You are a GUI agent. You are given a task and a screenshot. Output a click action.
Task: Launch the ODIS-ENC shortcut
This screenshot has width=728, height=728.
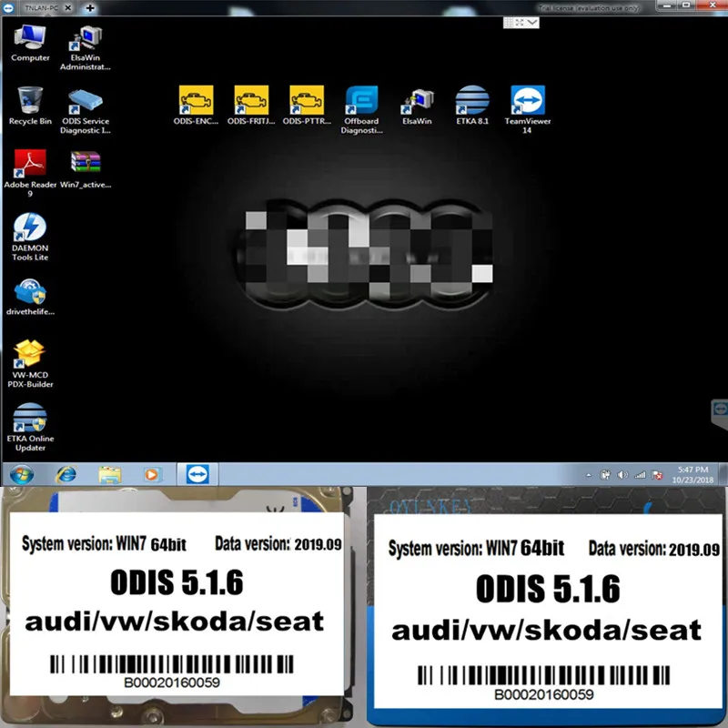[x=196, y=106]
